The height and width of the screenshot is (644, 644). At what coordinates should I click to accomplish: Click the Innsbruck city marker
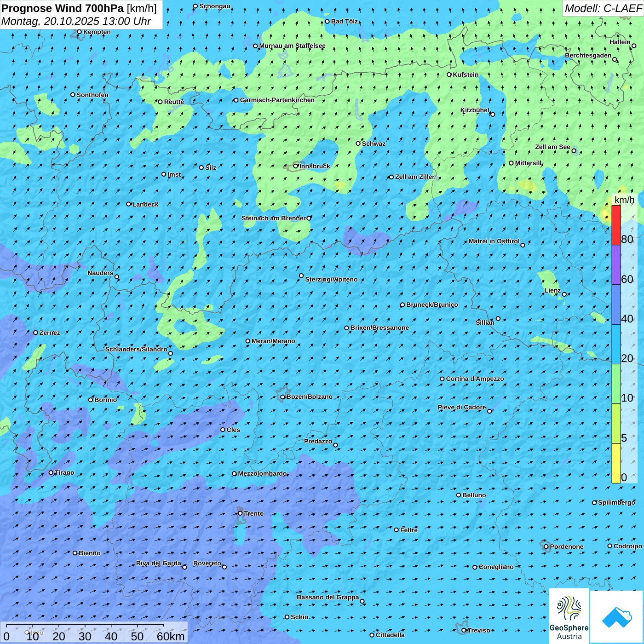(x=296, y=166)
